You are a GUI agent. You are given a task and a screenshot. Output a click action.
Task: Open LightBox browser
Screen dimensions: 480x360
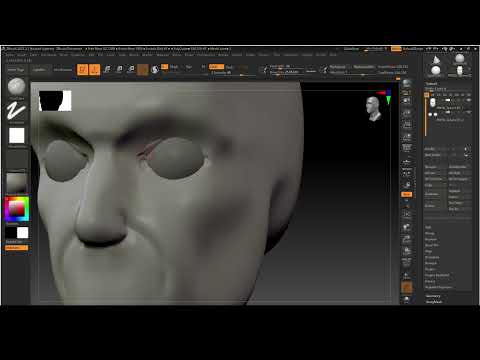tap(39, 70)
